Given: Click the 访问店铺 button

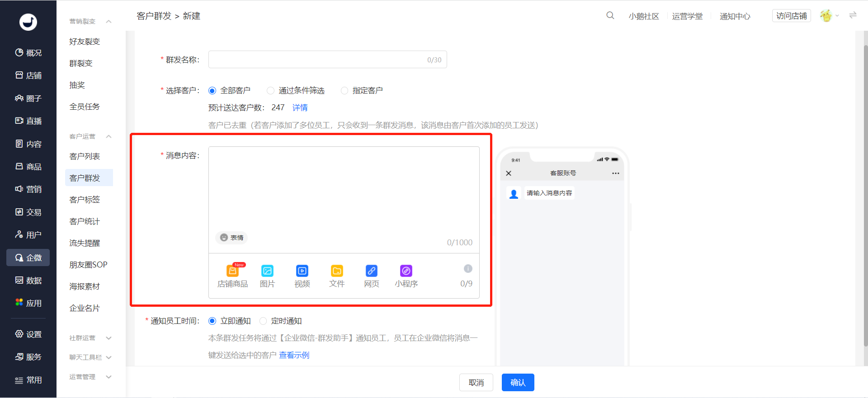Looking at the screenshot, I should pos(792,16).
